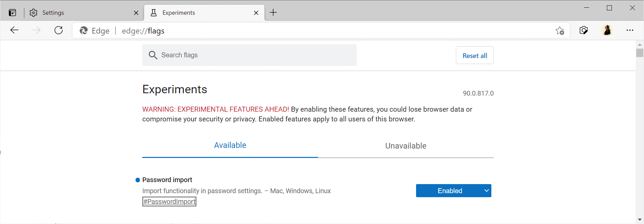Open Settings and more menu
The width and height of the screenshot is (644, 224).
pyautogui.click(x=630, y=31)
